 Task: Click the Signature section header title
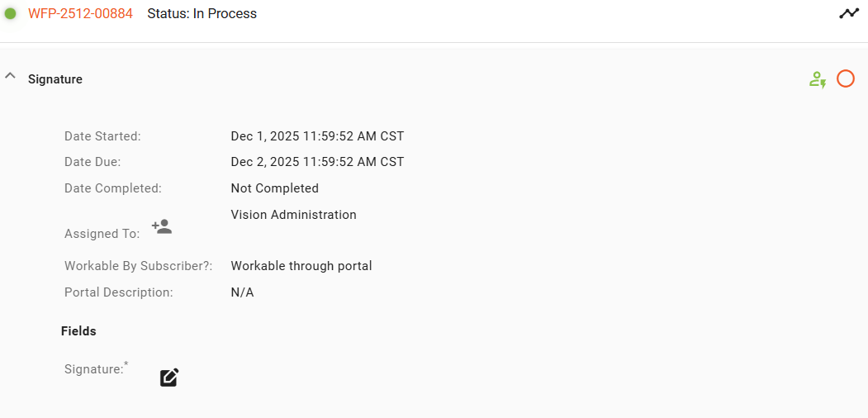(55, 79)
